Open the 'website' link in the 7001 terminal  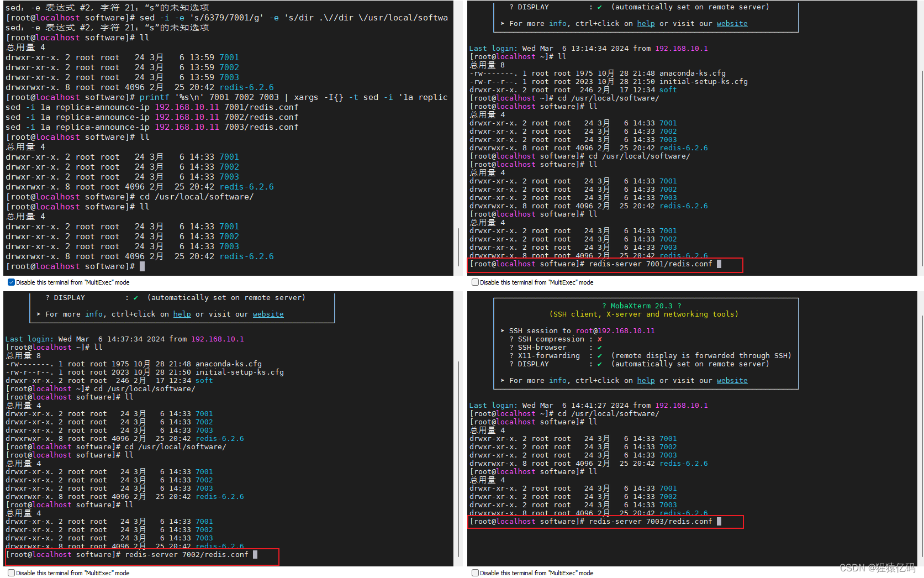(732, 24)
